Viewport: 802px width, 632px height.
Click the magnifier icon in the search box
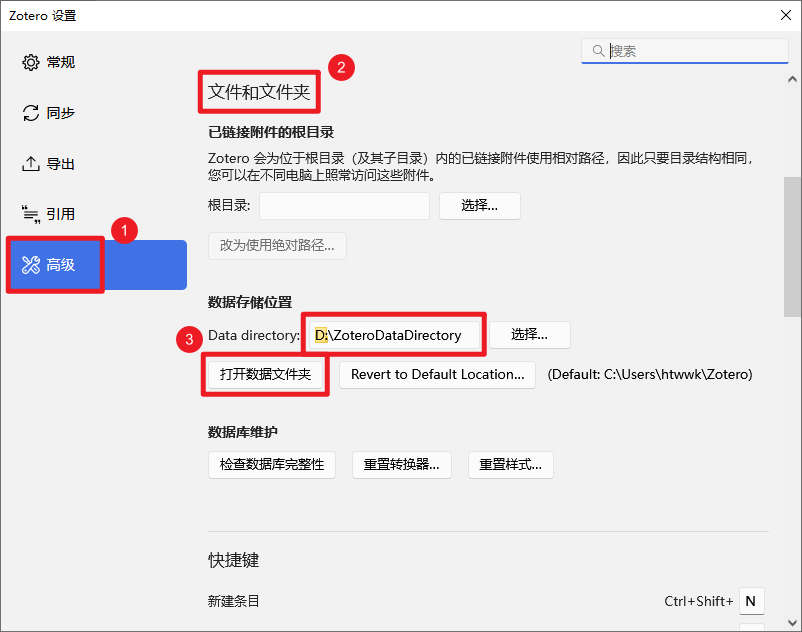597,50
